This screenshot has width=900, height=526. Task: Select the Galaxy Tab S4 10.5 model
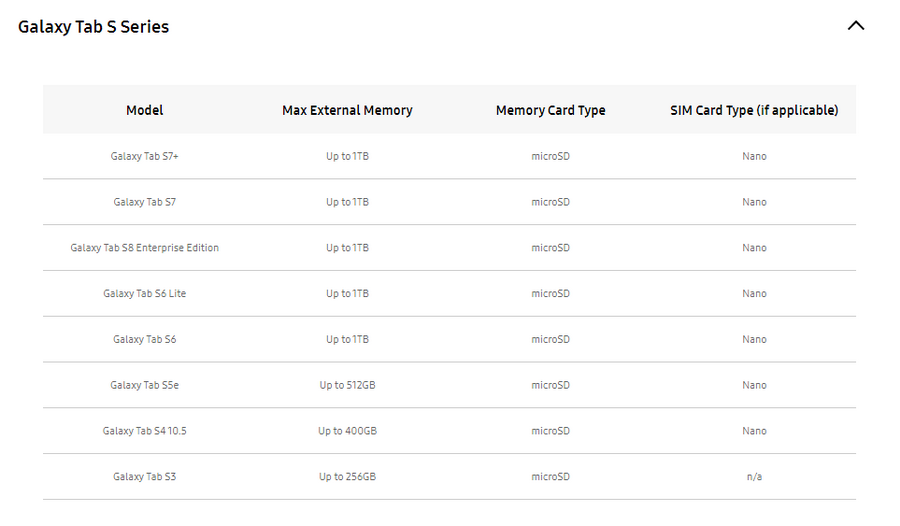coord(144,431)
